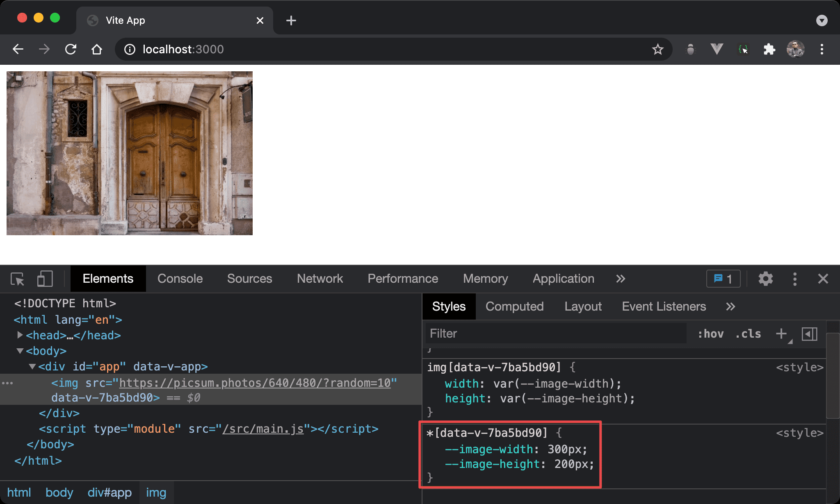Bookmark this page with the star icon

point(657,49)
